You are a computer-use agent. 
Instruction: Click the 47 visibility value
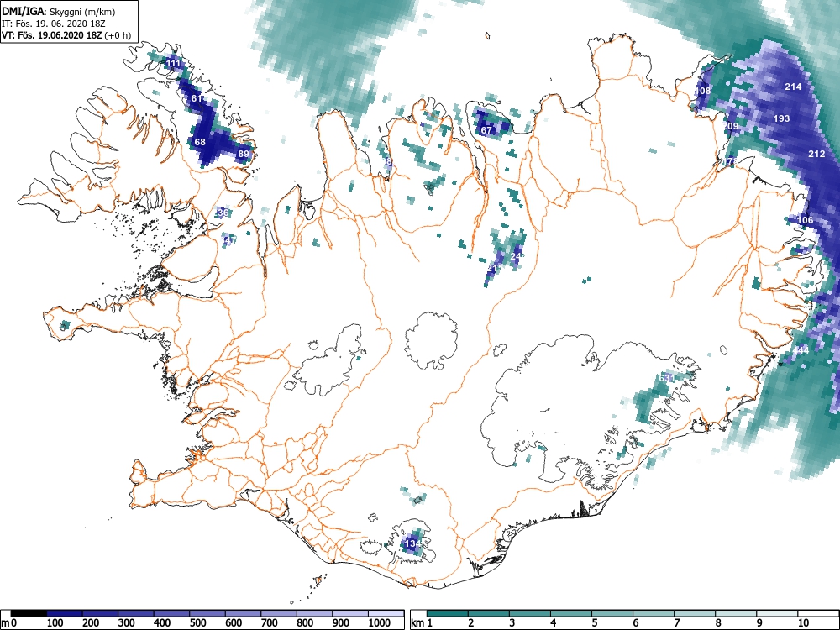[x=229, y=239]
